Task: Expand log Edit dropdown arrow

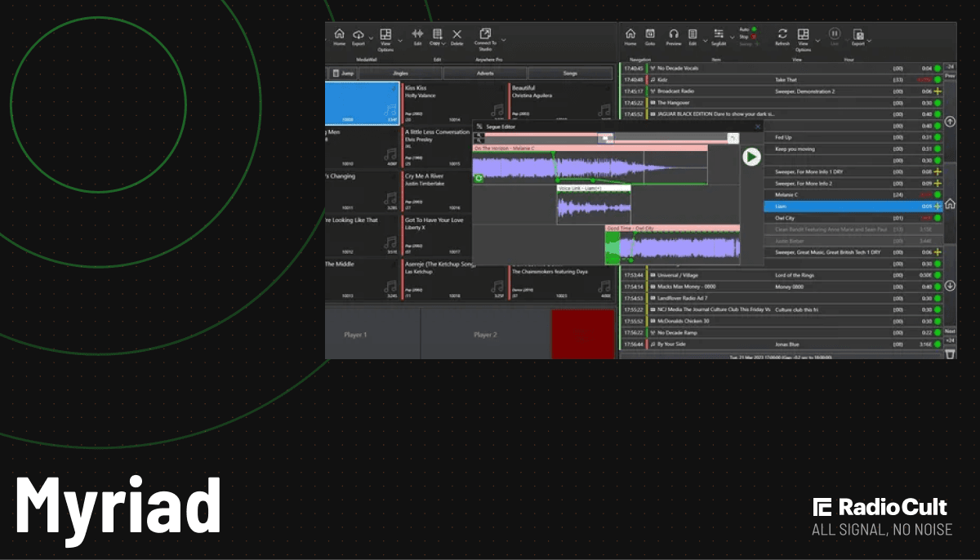Action: (705, 40)
